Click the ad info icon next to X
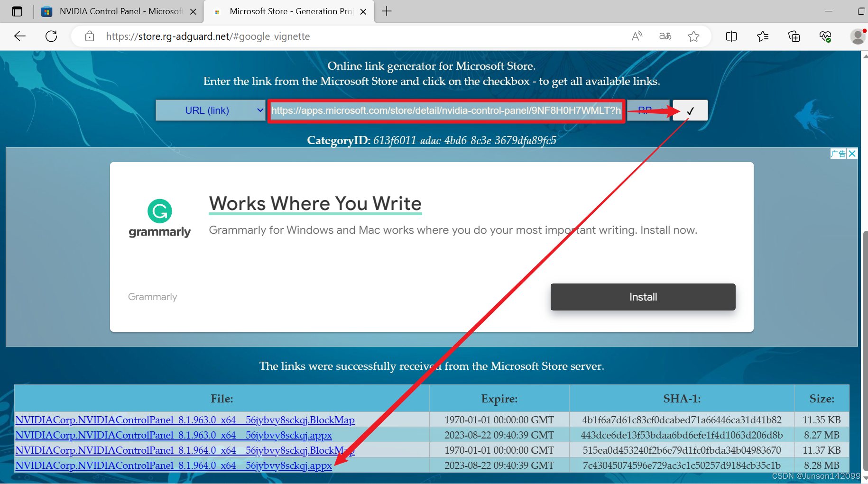This screenshot has width=868, height=484. (x=839, y=154)
